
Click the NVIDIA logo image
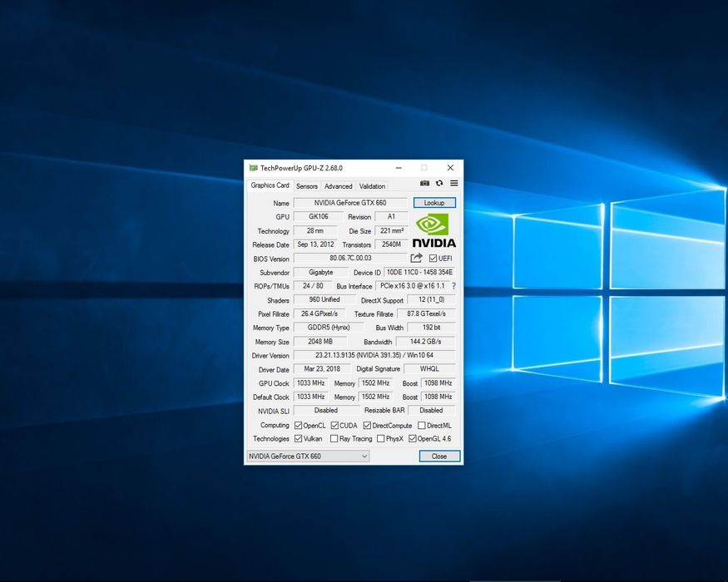[434, 230]
